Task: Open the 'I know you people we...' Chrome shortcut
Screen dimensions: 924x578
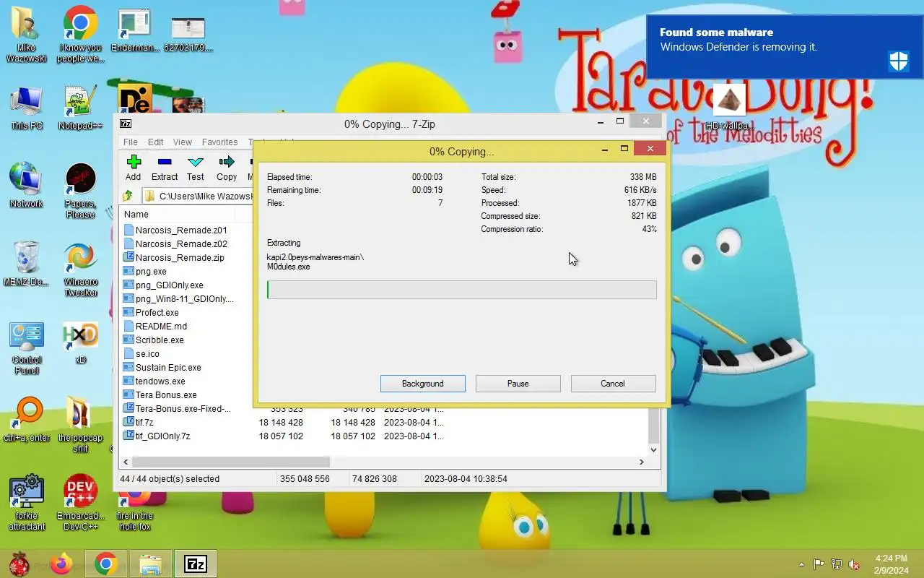Action: [80, 34]
